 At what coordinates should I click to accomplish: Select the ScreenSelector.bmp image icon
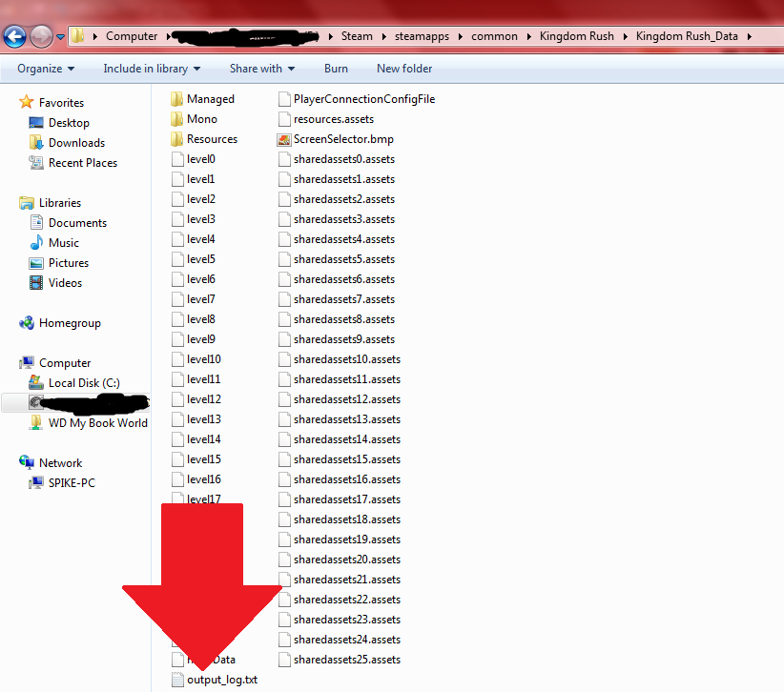[284, 139]
